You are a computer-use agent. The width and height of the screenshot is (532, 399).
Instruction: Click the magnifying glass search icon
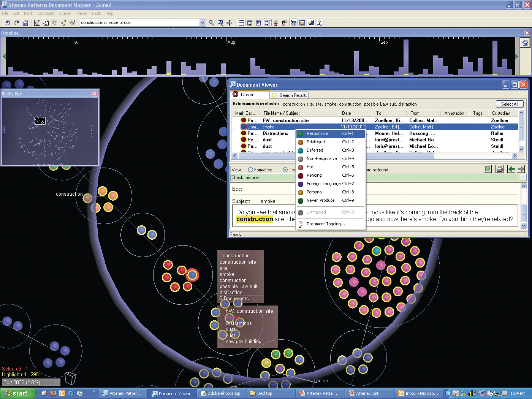tap(212, 23)
